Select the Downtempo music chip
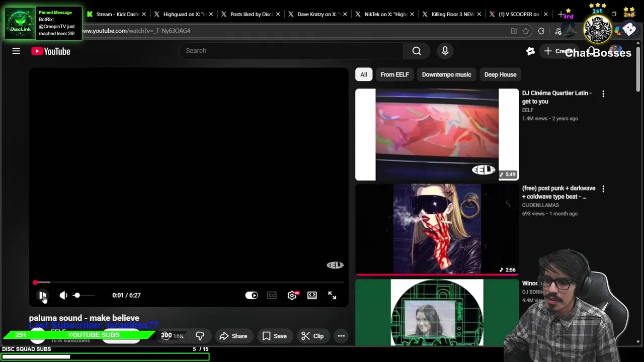 pos(446,74)
